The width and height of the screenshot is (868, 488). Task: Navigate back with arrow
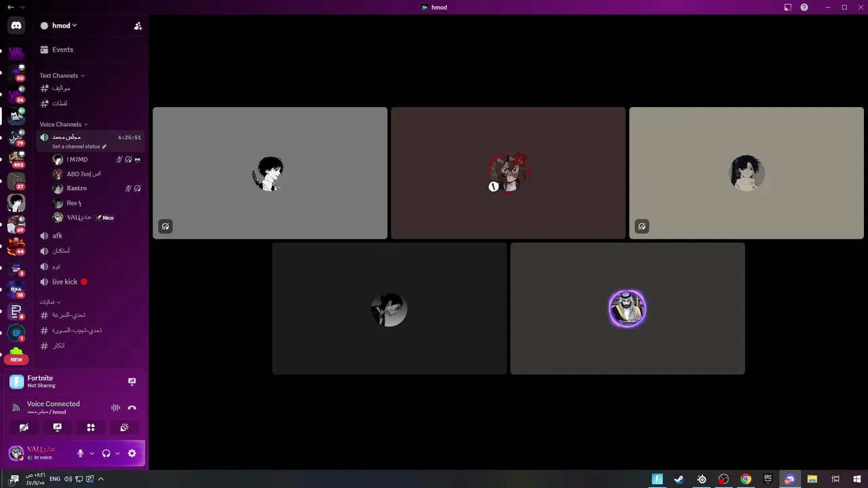(10, 7)
